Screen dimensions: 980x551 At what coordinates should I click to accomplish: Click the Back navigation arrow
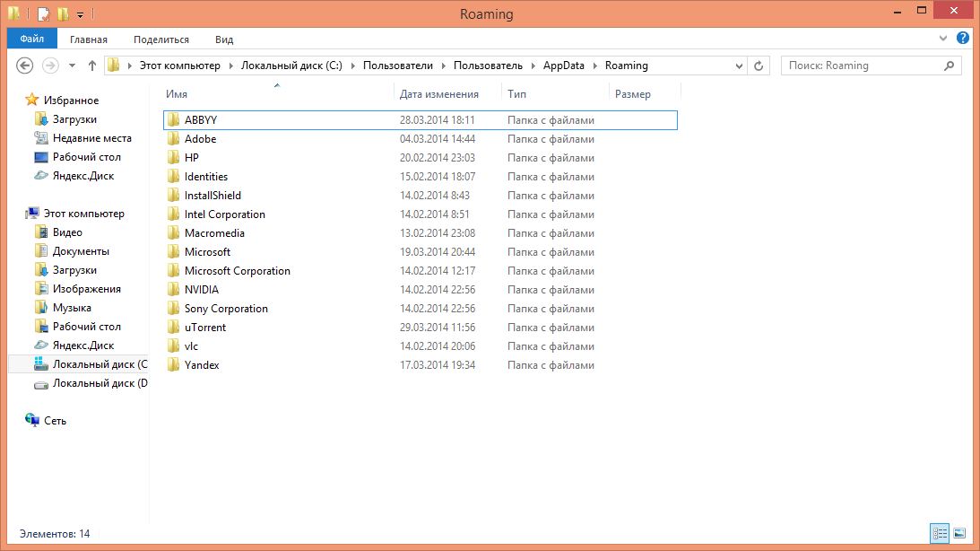(x=25, y=66)
